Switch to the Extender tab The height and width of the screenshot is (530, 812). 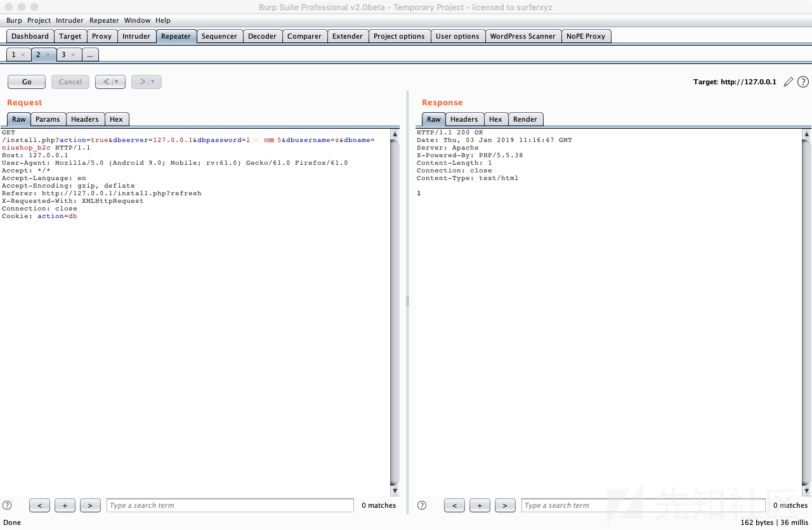click(x=348, y=36)
